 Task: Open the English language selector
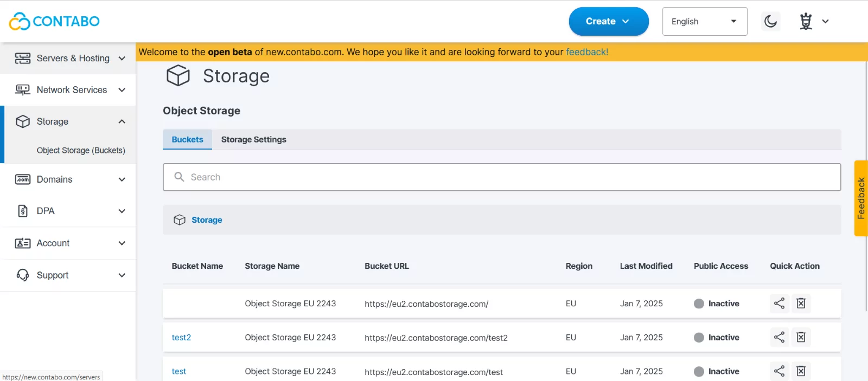tap(705, 21)
